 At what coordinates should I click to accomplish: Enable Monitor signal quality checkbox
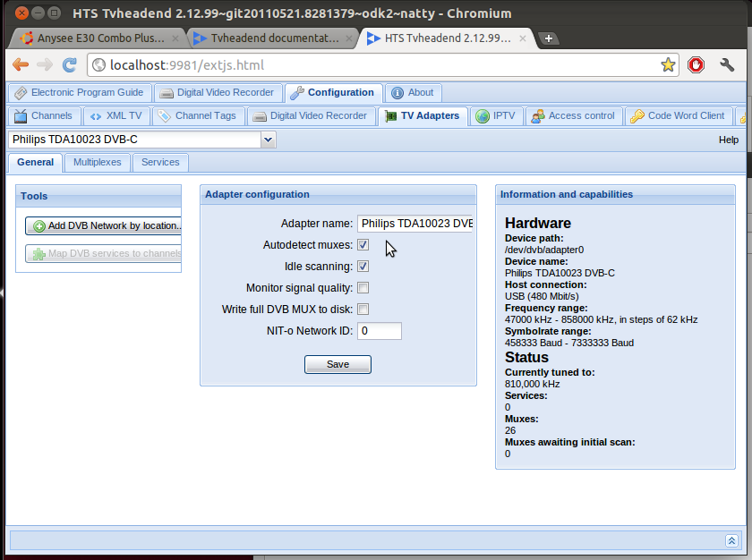363,288
